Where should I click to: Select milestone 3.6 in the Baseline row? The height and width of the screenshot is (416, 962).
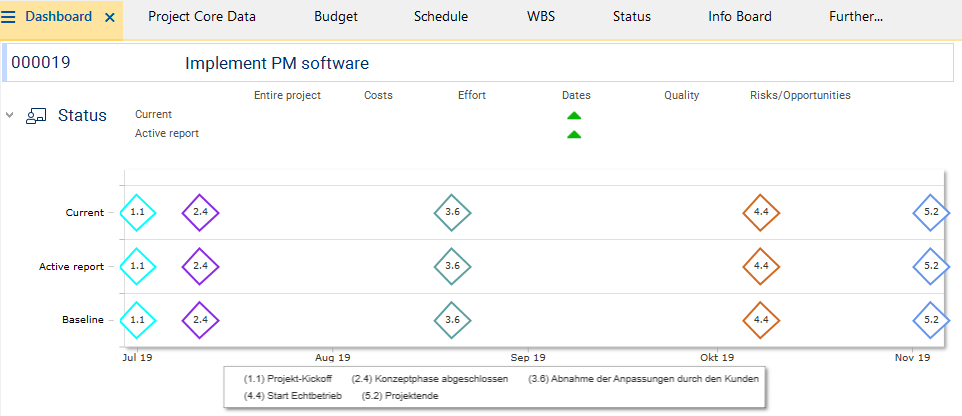(x=452, y=320)
